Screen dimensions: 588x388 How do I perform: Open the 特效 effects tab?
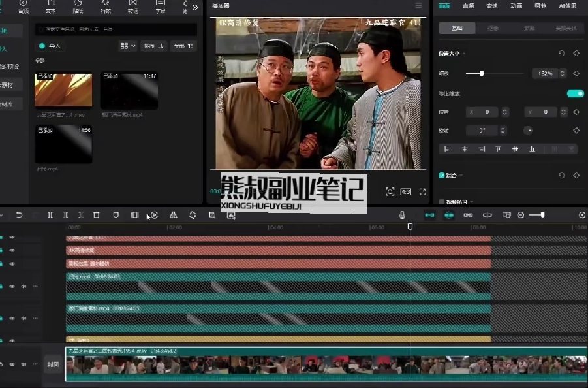[x=105, y=7]
